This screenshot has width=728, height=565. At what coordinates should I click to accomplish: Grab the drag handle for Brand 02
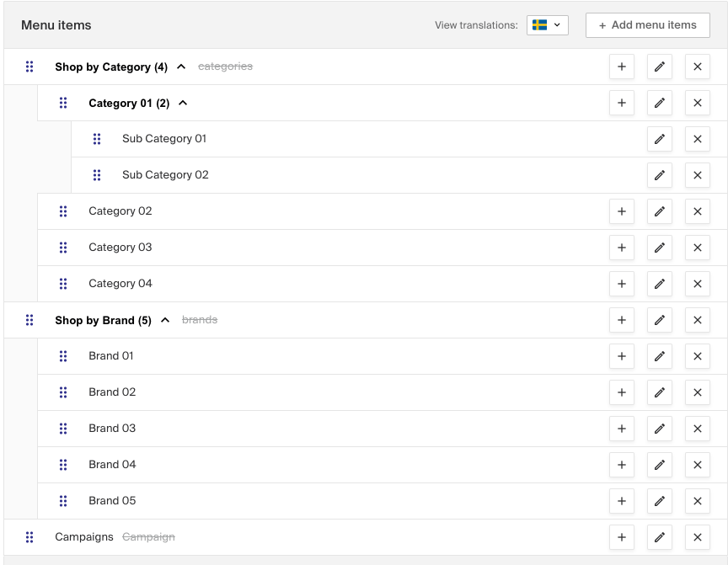pos(63,392)
